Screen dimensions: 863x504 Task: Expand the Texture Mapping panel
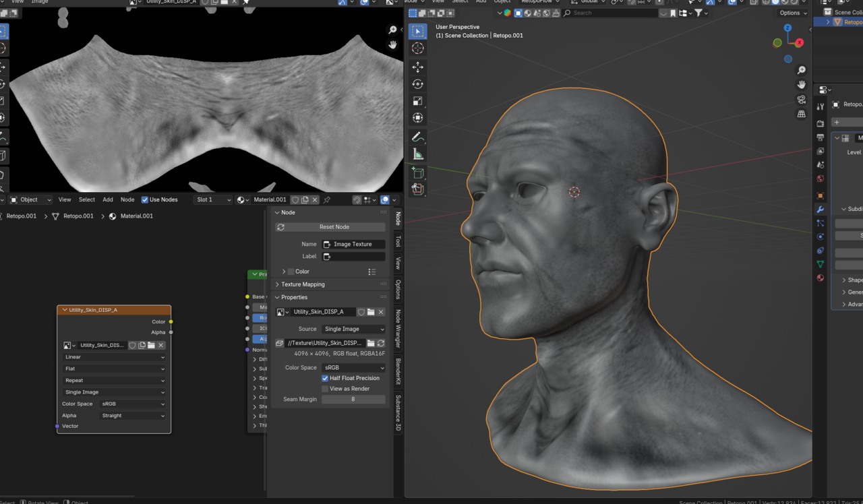(x=303, y=284)
